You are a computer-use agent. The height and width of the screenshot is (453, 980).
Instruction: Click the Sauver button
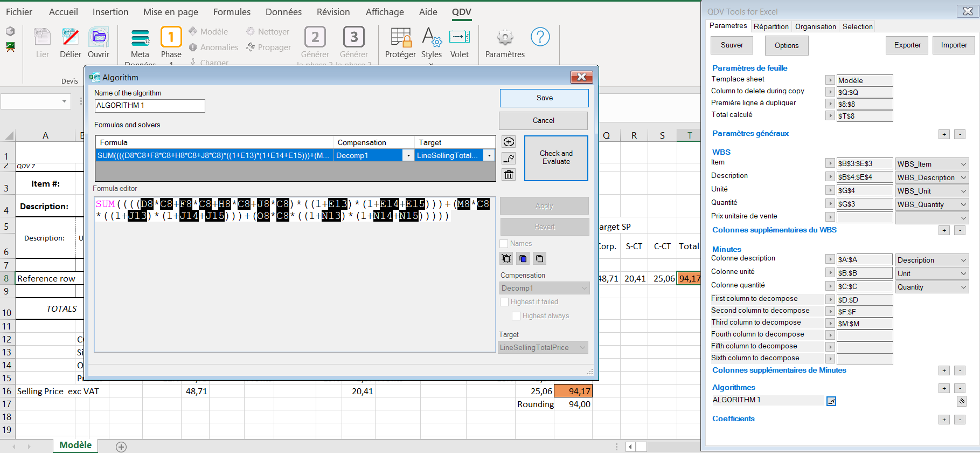pos(732,45)
